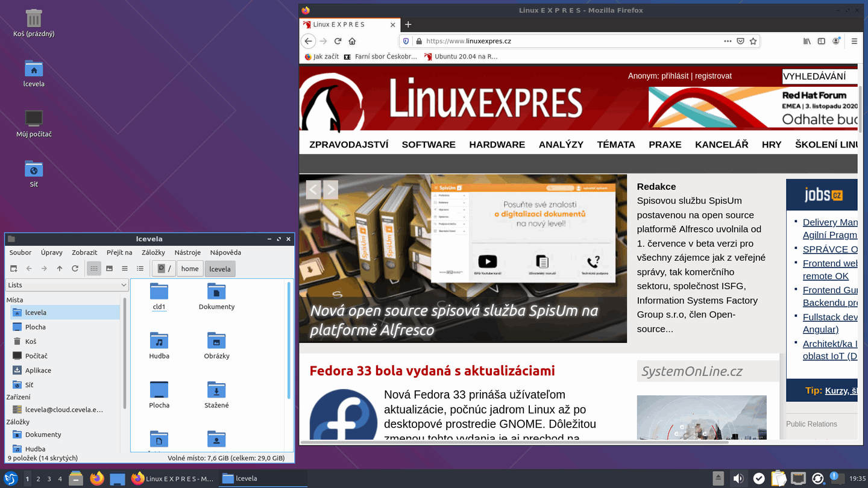868x488 pixels.
Task: Open Nápověda menu in file manager
Action: 225,252
